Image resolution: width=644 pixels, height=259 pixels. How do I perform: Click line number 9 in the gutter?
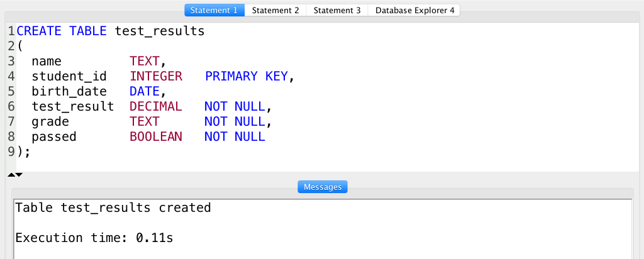click(x=11, y=152)
